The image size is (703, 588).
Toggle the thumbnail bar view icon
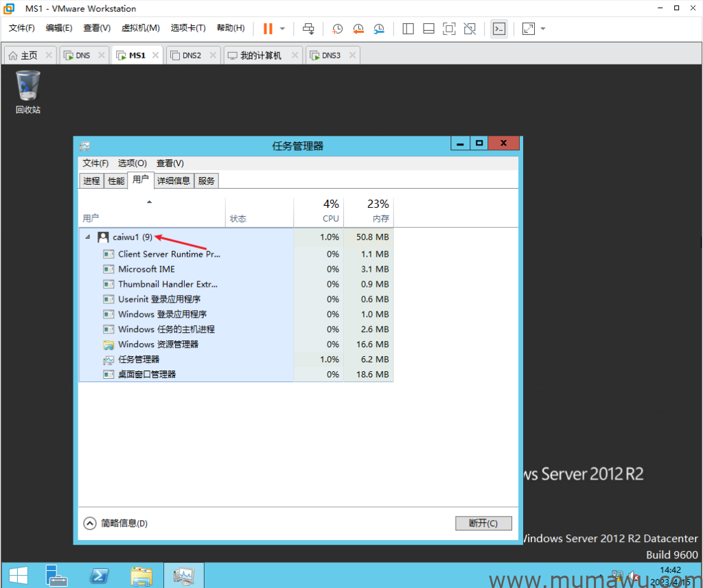[428, 29]
